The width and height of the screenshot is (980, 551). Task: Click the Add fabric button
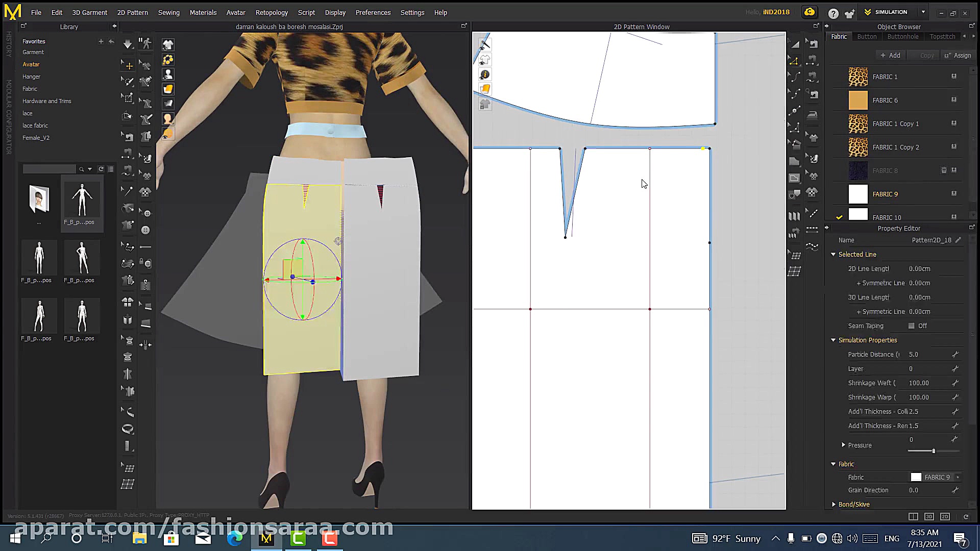[x=890, y=55]
